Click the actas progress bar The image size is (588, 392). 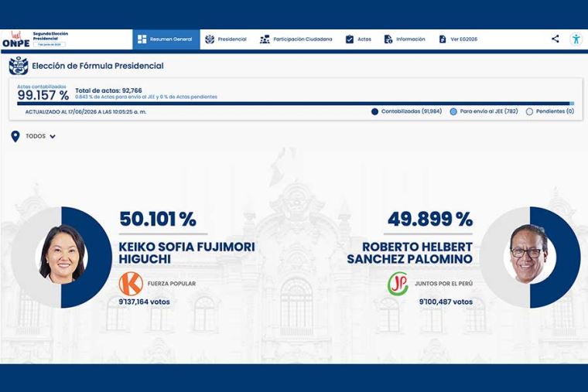[296, 104]
